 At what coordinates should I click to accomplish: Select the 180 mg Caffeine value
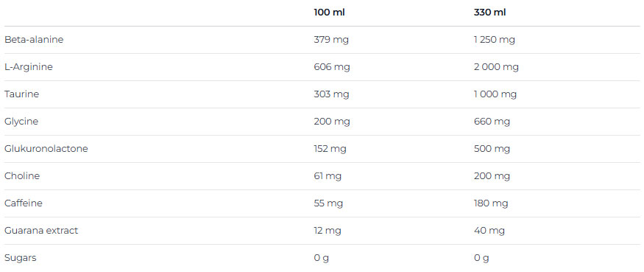491,203
